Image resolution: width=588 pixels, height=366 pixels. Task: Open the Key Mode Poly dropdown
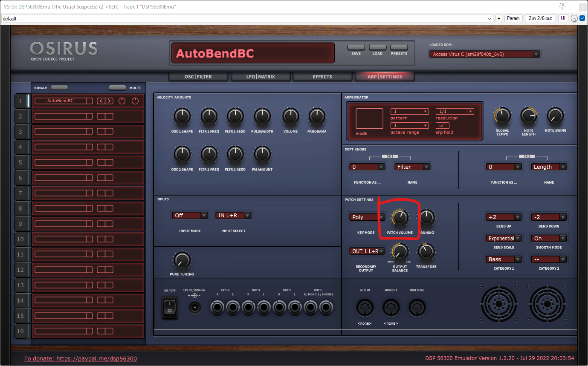coord(367,217)
